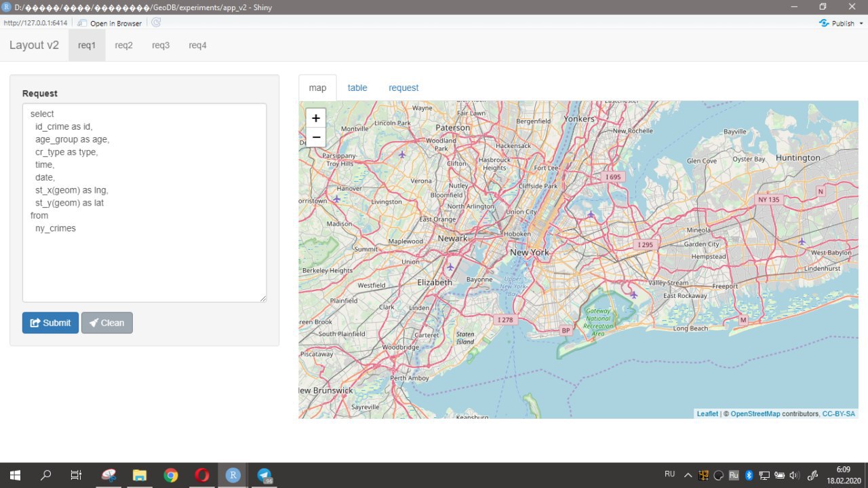
Task: Open the Snipping Tool taskbar icon
Action: tap(108, 475)
